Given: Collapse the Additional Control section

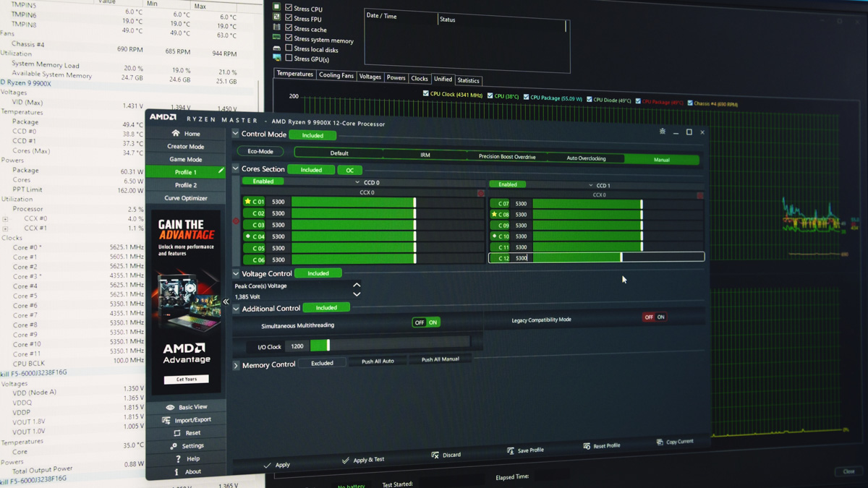Looking at the screenshot, I should (235, 308).
